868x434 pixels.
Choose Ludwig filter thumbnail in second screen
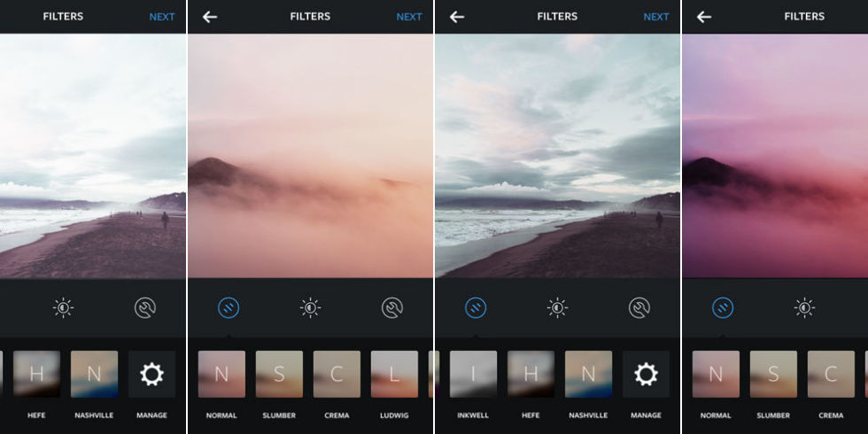[394, 374]
